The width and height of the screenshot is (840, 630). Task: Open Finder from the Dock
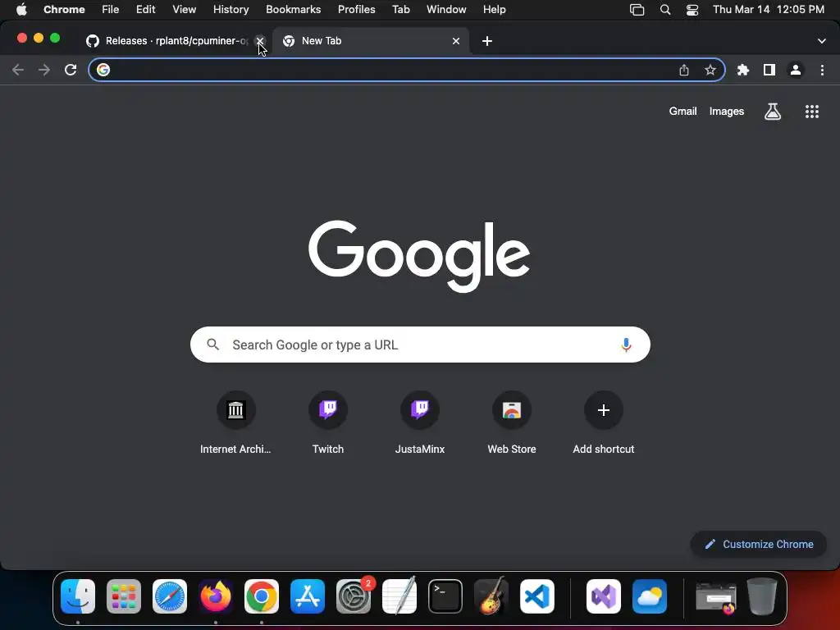pos(78,596)
